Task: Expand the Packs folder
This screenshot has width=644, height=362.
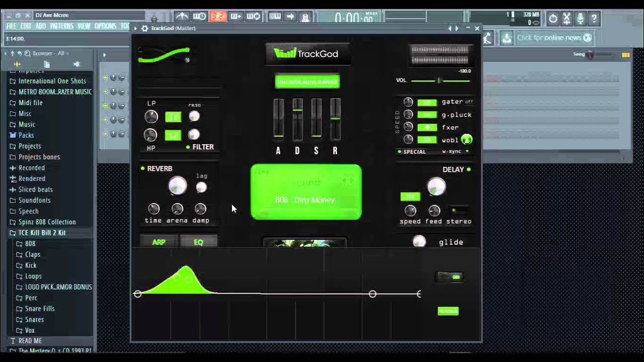Action: [x=26, y=135]
